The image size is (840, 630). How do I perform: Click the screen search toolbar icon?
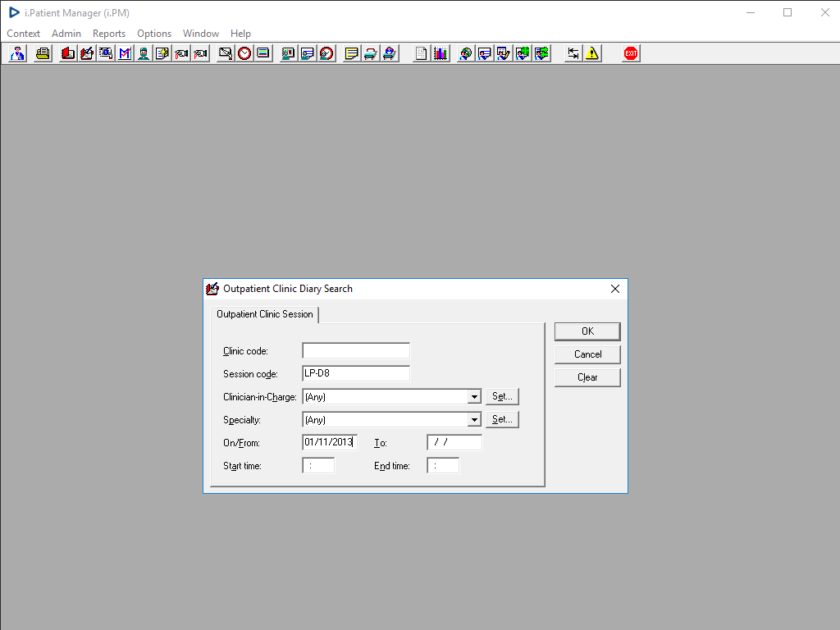coord(106,53)
